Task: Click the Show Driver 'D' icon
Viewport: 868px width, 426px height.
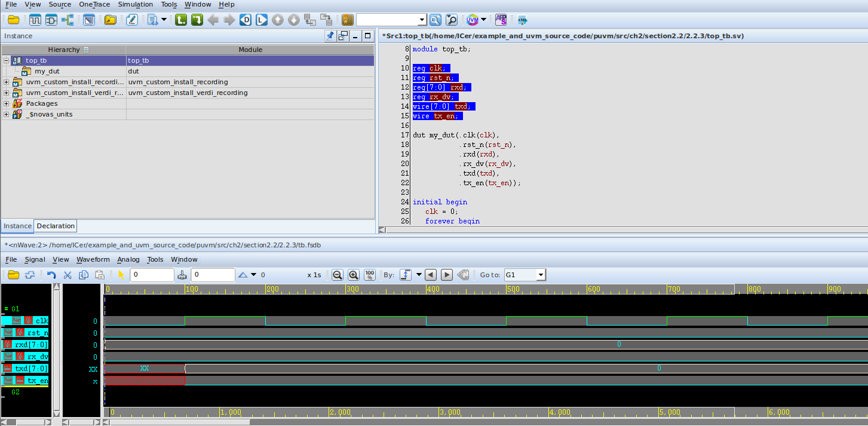Action: pyautogui.click(x=245, y=20)
